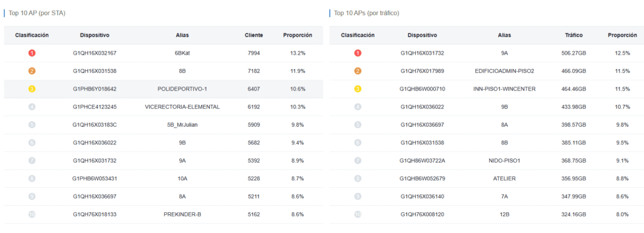
Task: Click device G1QH76X008120 in traffic table
Action: 422,214
